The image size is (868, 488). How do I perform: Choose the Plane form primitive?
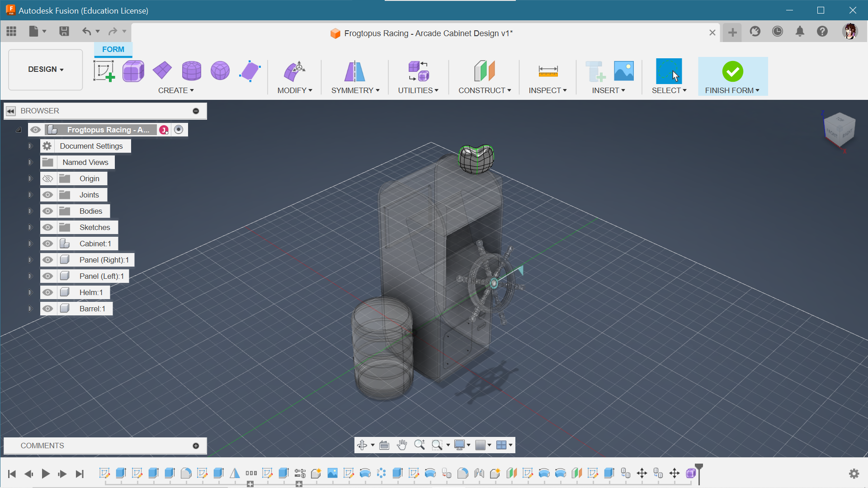tap(162, 71)
